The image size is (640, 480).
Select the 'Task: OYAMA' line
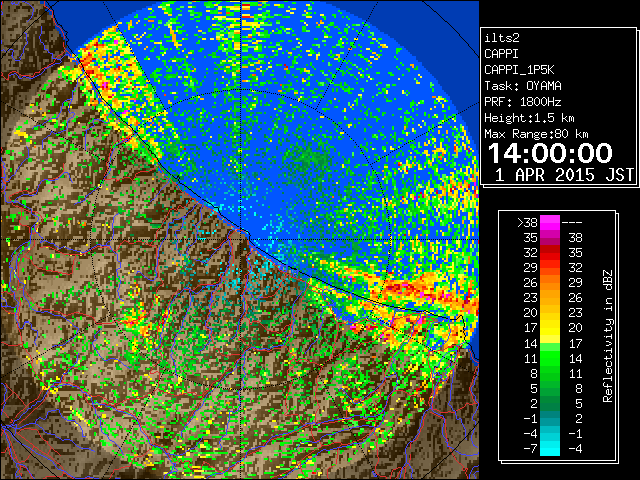coord(523,86)
